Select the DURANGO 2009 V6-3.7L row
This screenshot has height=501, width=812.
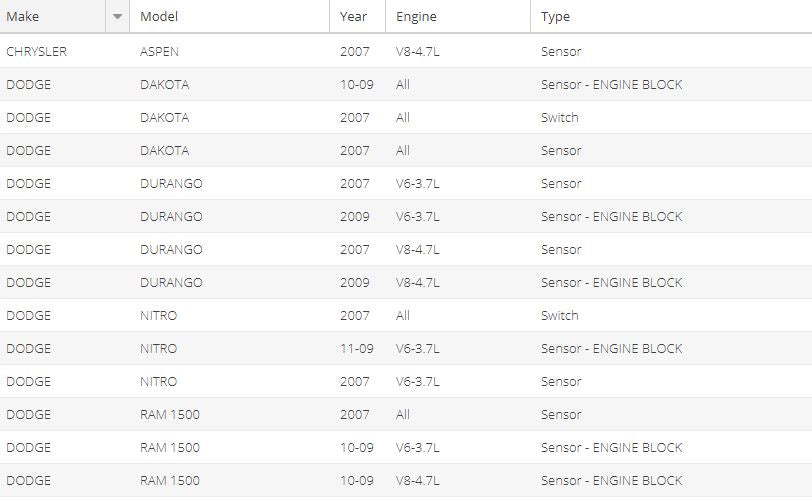[406, 217]
